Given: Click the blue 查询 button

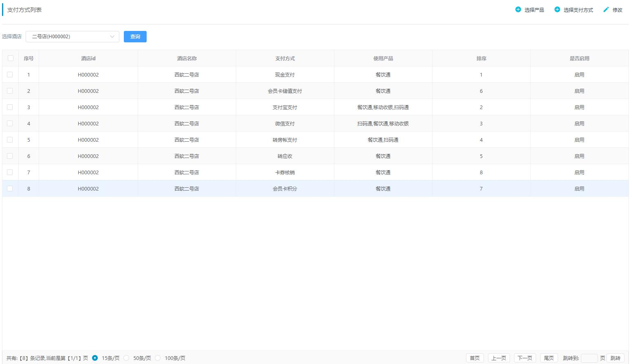Looking at the screenshot, I should tap(135, 37).
